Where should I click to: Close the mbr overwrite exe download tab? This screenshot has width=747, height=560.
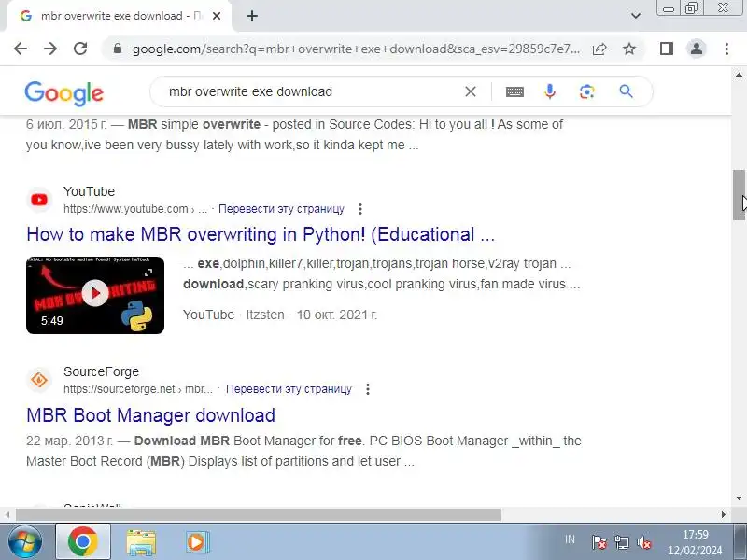(217, 16)
